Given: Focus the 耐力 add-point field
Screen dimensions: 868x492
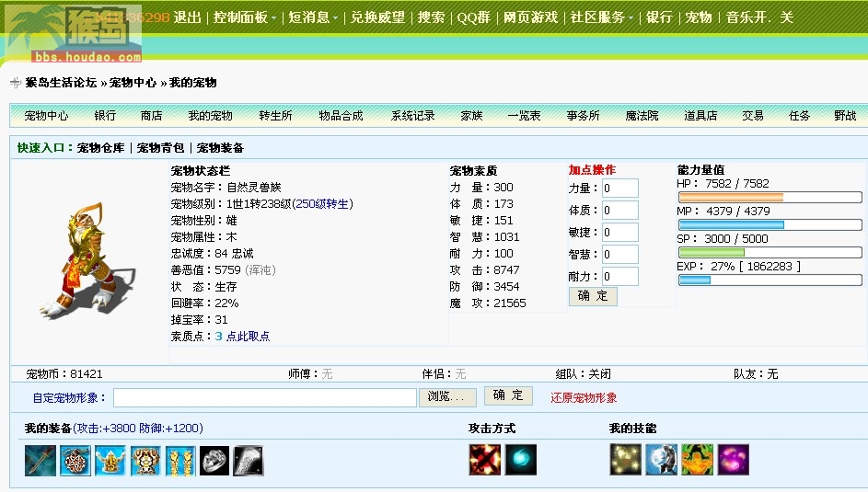Looking at the screenshot, I should [620, 277].
